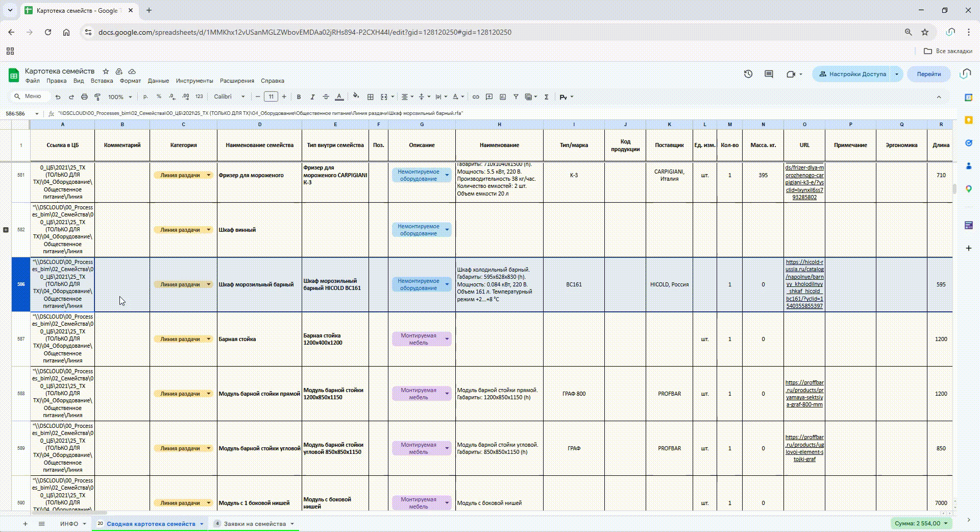Viewport: 980px width, 532px height.
Task: Open the borders tool
Action: [x=371, y=97]
